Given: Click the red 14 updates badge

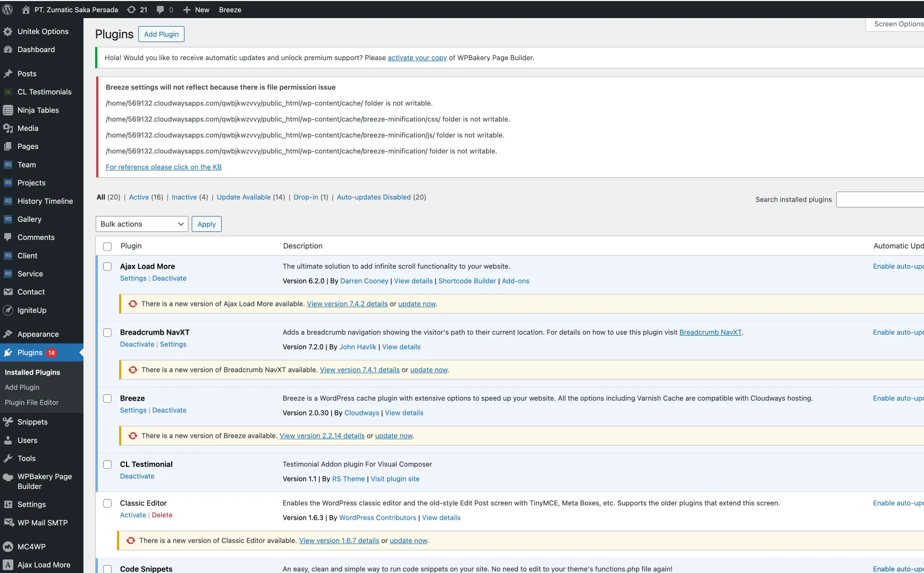Looking at the screenshot, I should point(52,353).
